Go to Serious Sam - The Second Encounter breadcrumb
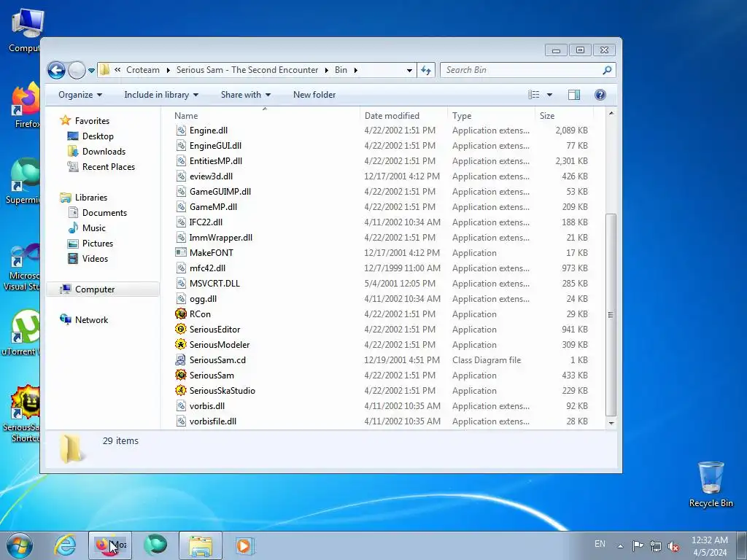 coord(247,70)
